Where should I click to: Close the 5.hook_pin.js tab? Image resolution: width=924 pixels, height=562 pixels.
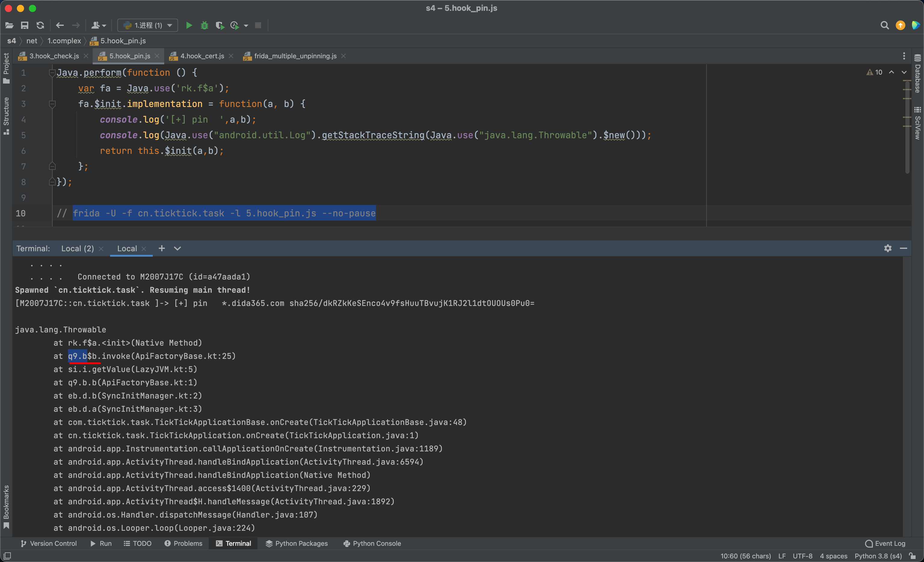[157, 56]
